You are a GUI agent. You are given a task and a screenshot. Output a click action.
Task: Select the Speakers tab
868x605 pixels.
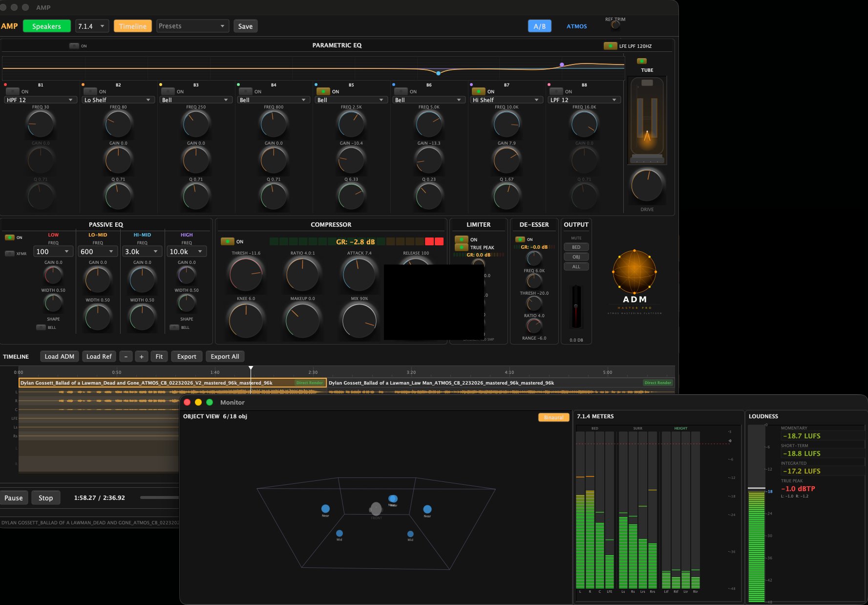click(46, 26)
